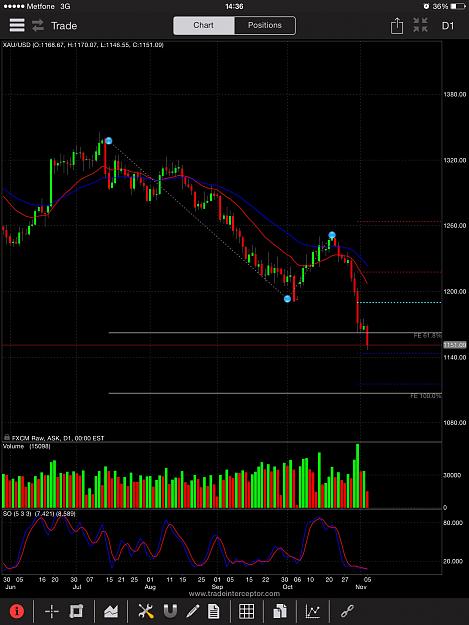This screenshot has width=469, height=625.
Task: Tap the FXCM Raw data source label
Action: click(x=58, y=438)
